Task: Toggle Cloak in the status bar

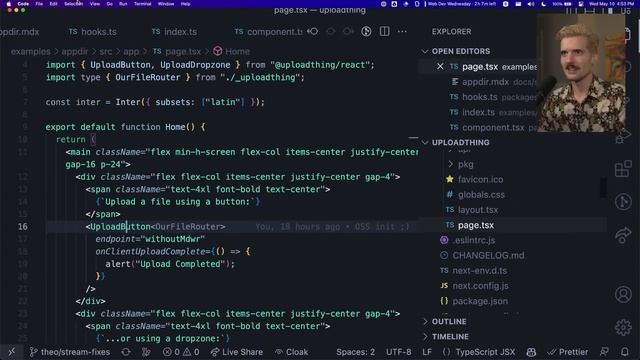Action: coord(292,352)
